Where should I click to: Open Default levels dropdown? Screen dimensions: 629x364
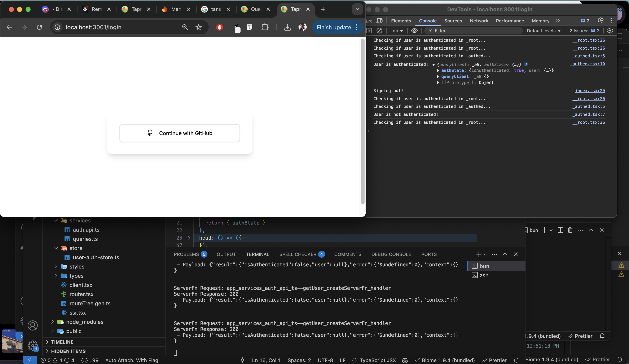click(543, 31)
